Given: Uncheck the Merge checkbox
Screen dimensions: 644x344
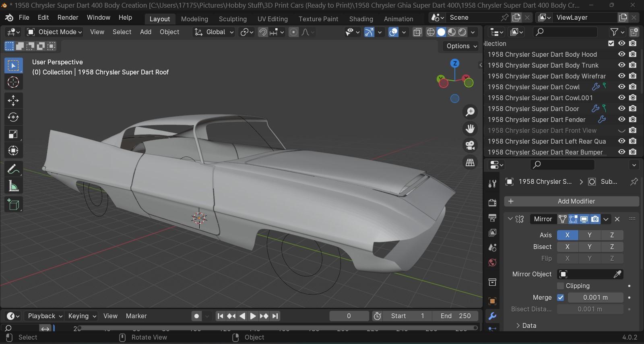Looking at the screenshot, I should (x=560, y=297).
